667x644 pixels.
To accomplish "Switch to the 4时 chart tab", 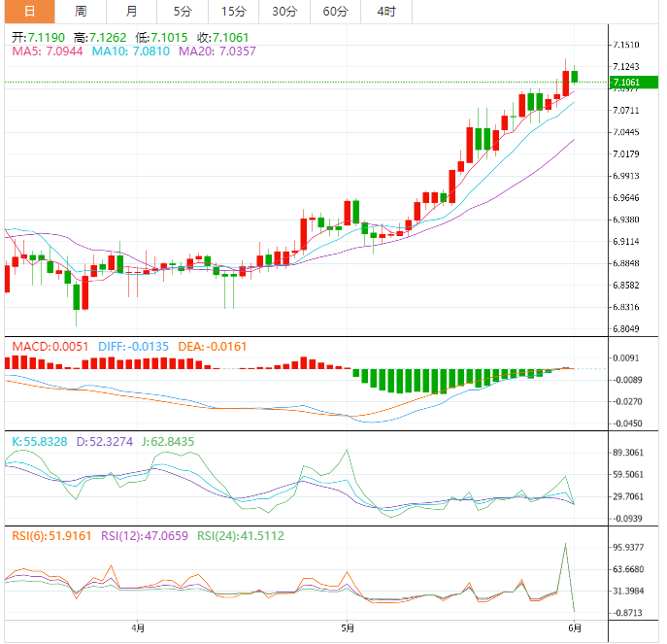I will (385, 12).
